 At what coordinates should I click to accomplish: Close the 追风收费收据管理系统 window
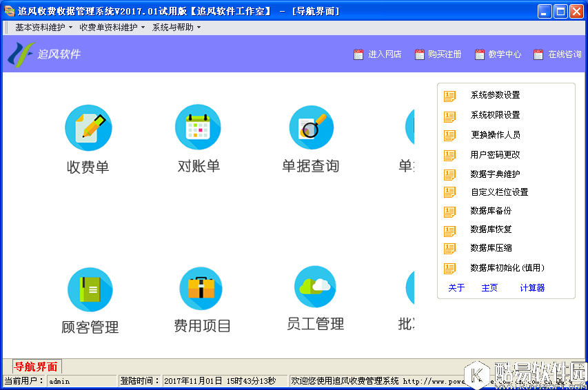click(577, 11)
